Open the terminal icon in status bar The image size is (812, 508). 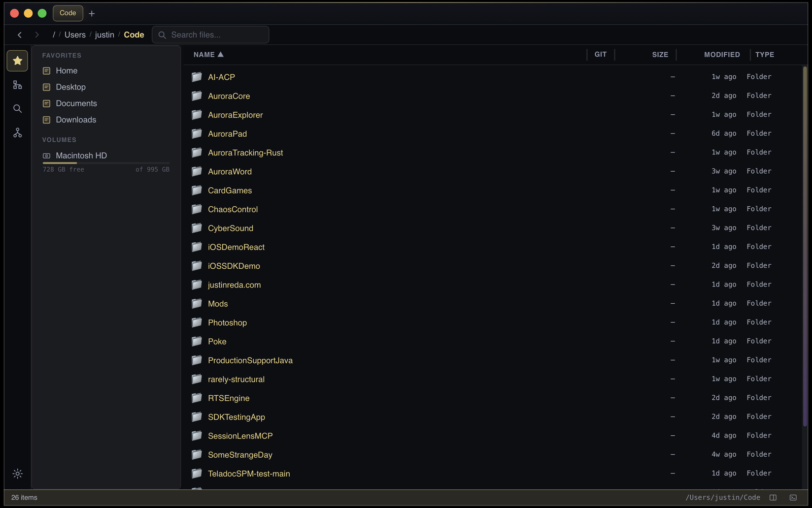coord(793,497)
